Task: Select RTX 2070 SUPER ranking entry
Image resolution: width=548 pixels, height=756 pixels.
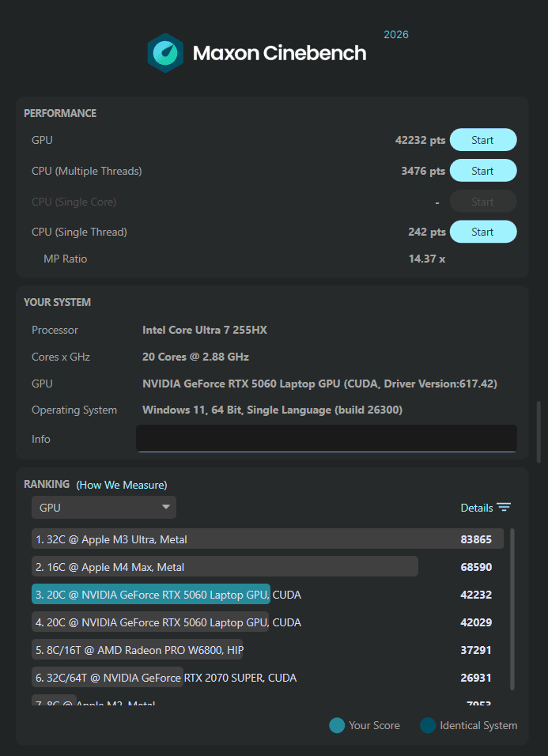Action: [x=267, y=678]
